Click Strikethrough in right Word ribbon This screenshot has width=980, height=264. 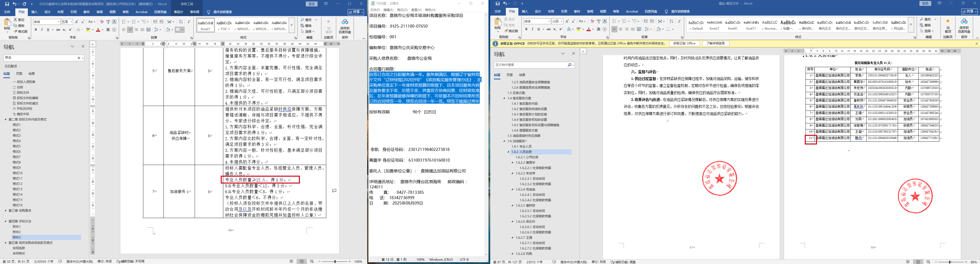pos(548,29)
